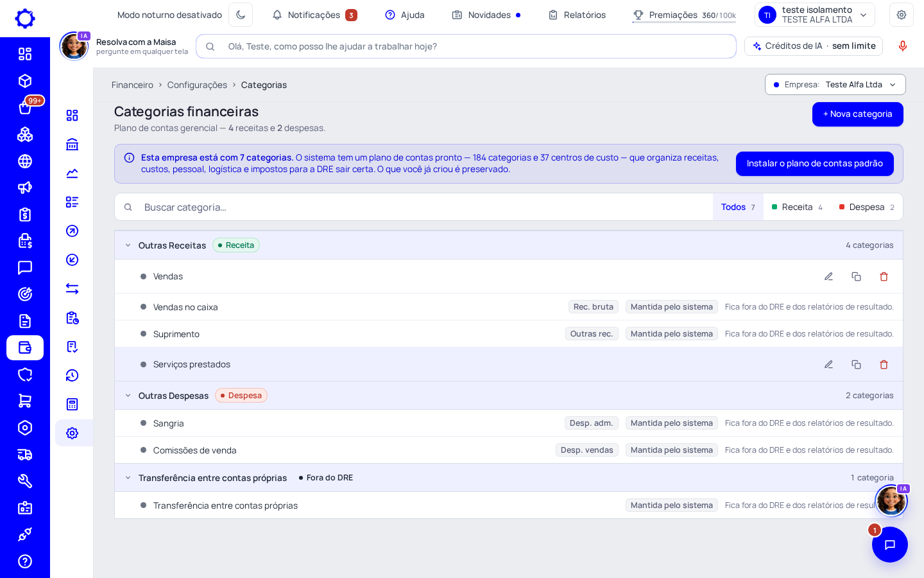924x578 pixels.
Task: Open the shopping cart sidebar icon
Action: 25,401
